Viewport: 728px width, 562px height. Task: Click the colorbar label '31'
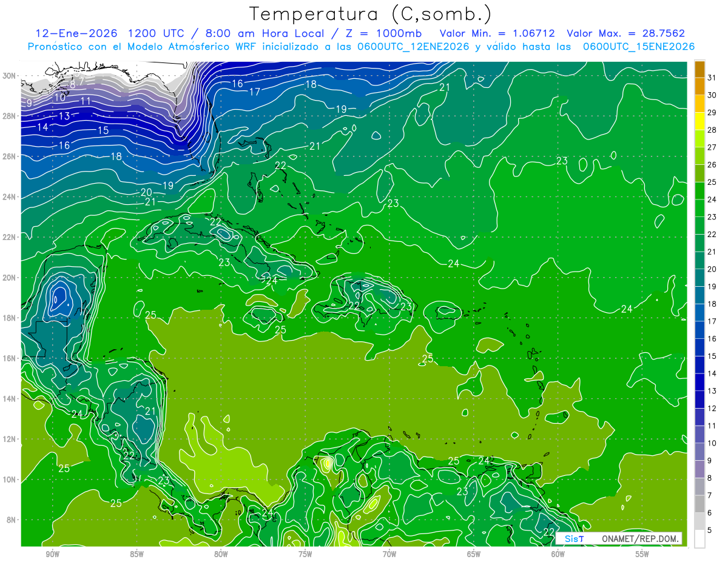[x=712, y=78]
